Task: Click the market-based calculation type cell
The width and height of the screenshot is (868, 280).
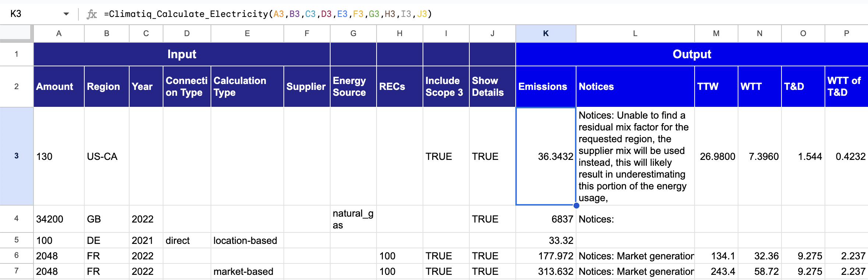Action: [247, 271]
